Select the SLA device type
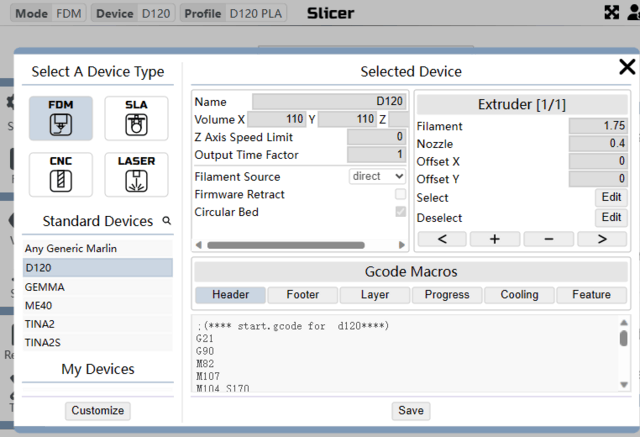The image size is (640, 437). (136, 119)
